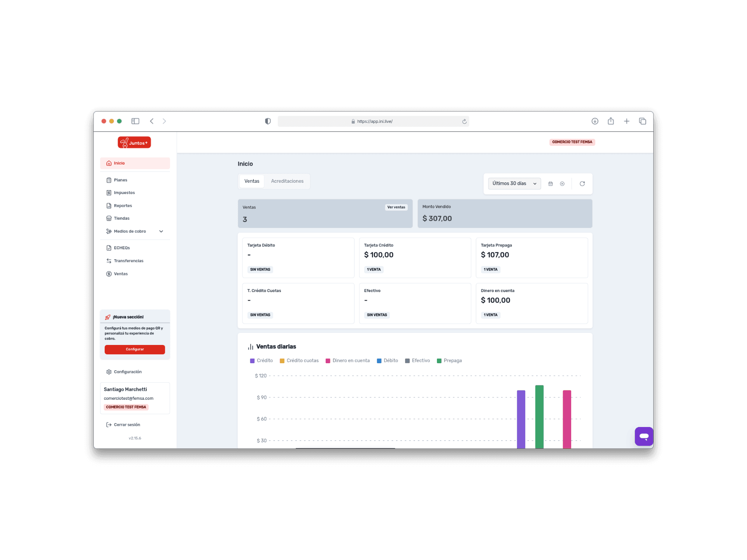The image size is (747, 560).
Task: Click the refresh data icon
Action: (582, 184)
